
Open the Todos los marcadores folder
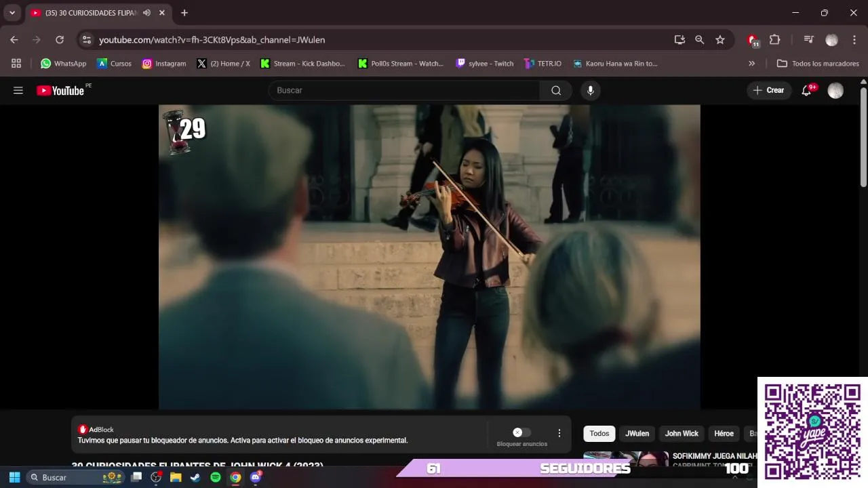818,63
